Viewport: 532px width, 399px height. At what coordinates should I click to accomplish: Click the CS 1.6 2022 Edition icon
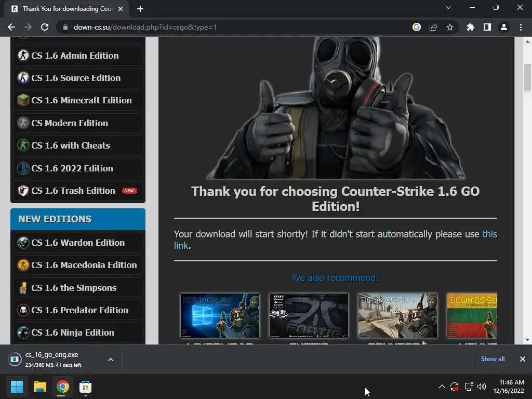pos(23,168)
